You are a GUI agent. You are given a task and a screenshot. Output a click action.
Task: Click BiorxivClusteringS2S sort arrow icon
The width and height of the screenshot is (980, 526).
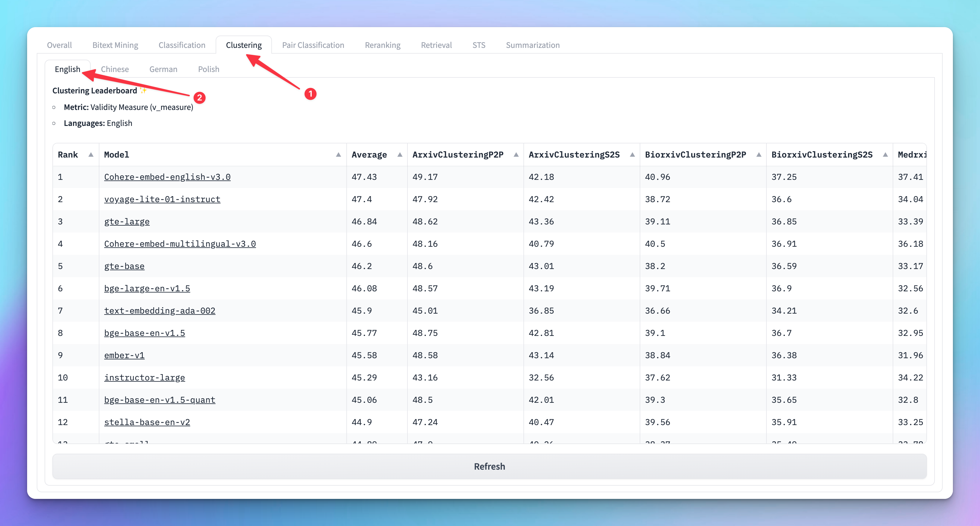click(x=885, y=155)
